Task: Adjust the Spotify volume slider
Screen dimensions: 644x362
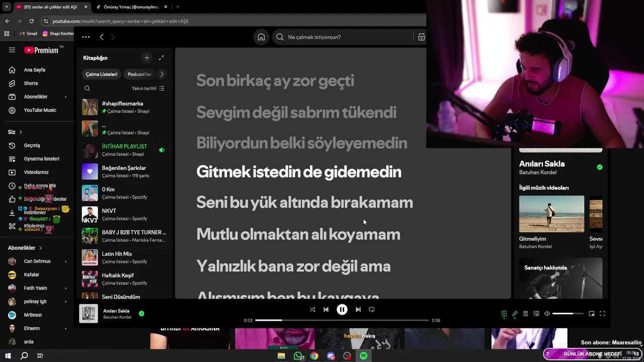Action: [x=568, y=314]
